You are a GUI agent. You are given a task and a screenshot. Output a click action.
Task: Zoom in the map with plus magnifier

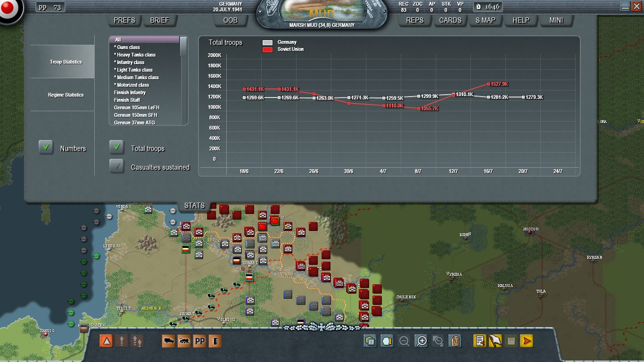tap(421, 341)
